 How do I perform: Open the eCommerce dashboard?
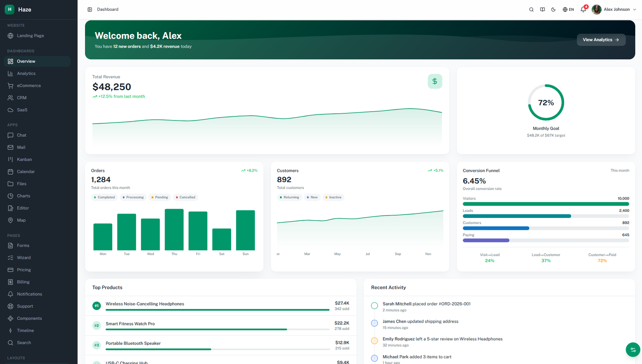(37, 85)
